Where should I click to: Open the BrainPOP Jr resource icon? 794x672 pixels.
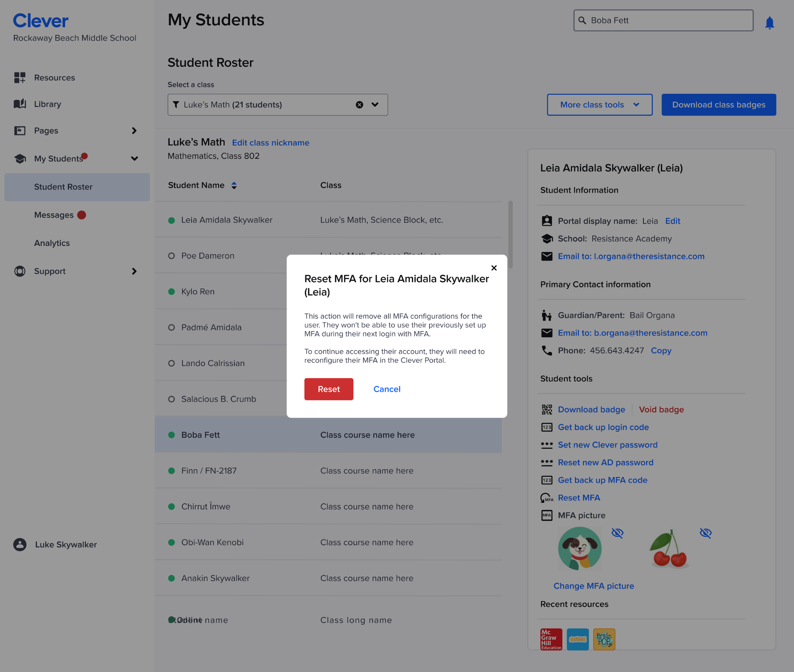point(604,639)
